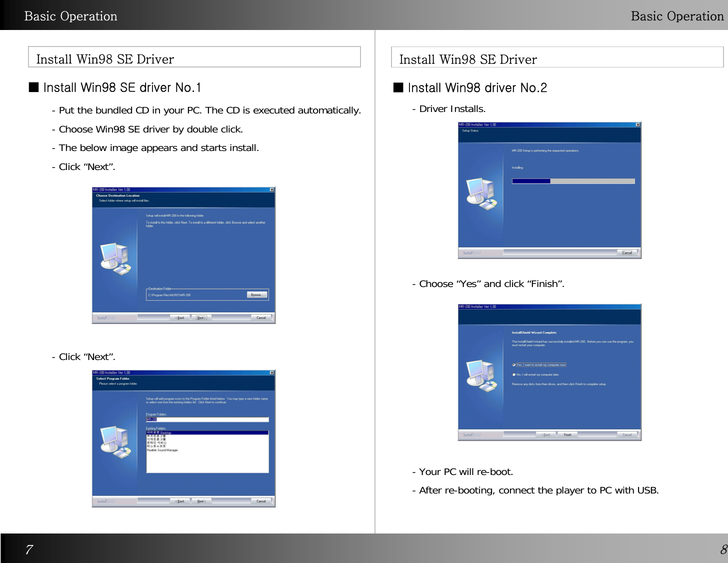
Task: Click the destination folder path C:\Program Files
Action: [x=169, y=295]
